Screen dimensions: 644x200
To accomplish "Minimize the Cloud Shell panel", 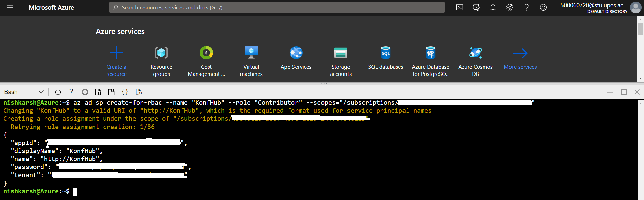I will pyautogui.click(x=610, y=92).
